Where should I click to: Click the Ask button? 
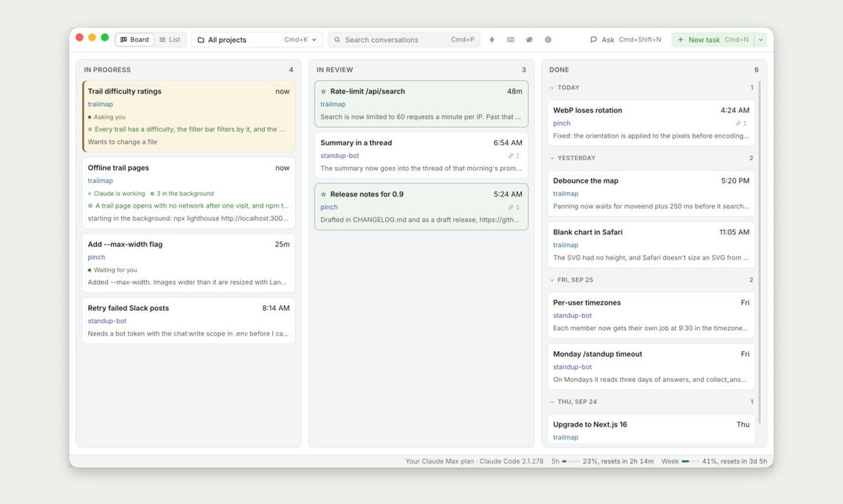625,40
